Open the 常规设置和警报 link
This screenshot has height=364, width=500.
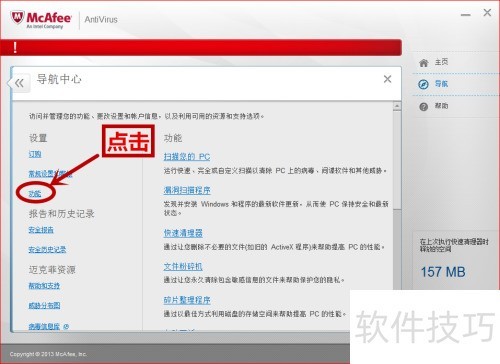(50, 174)
